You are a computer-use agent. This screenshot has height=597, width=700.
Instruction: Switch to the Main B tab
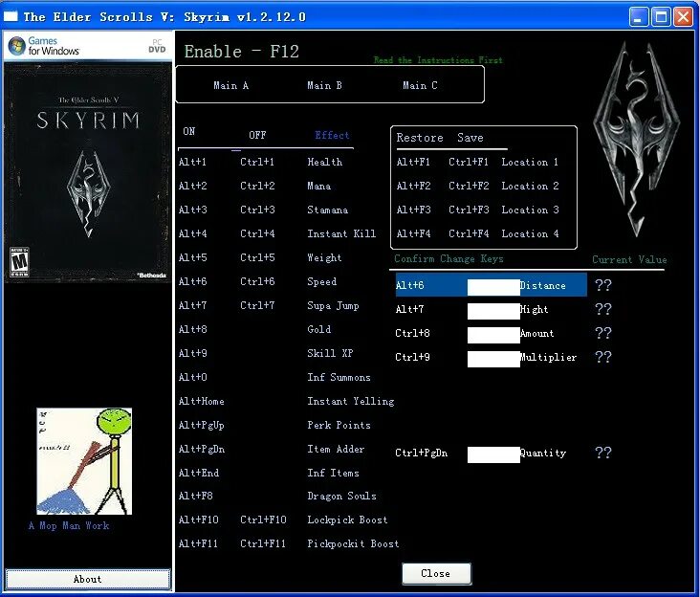324,85
